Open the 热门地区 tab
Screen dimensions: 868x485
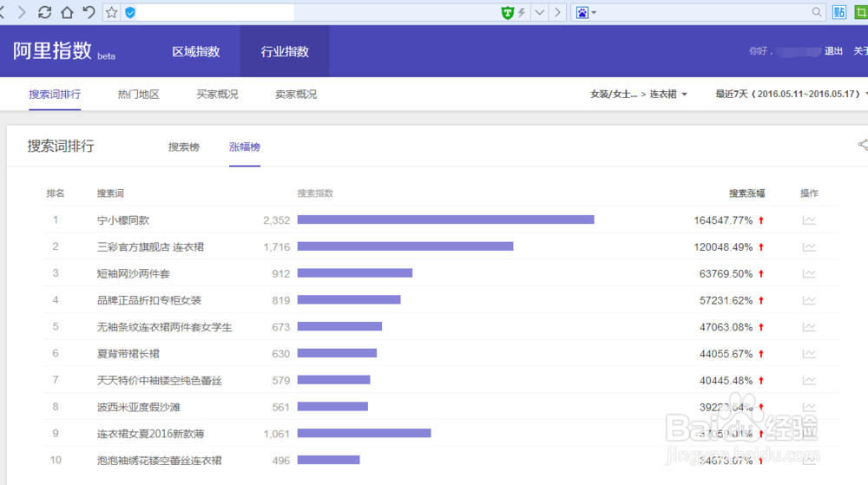pos(139,94)
